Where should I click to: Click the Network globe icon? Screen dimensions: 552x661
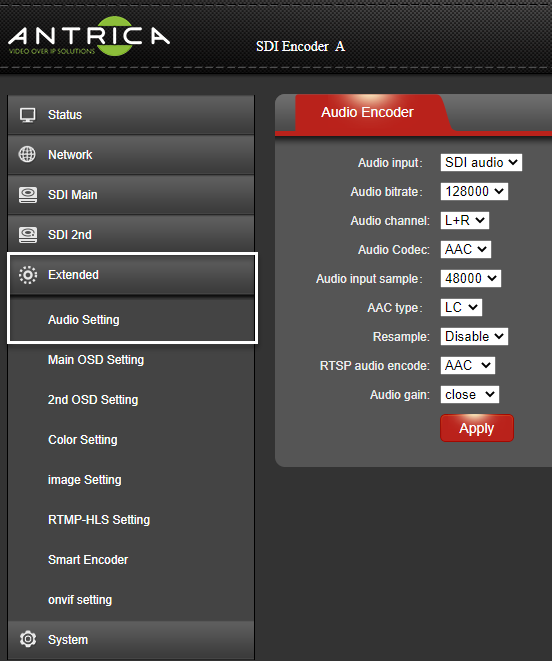point(27,154)
